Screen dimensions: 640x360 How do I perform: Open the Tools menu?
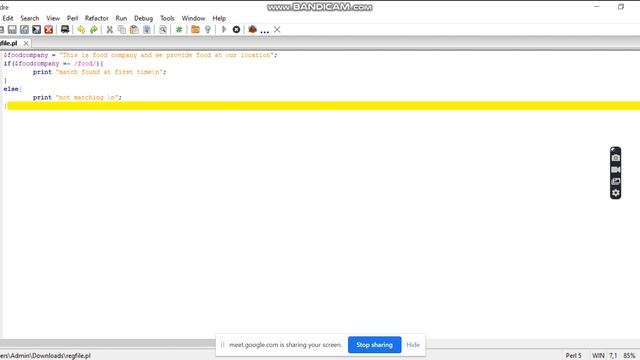[167, 18]
